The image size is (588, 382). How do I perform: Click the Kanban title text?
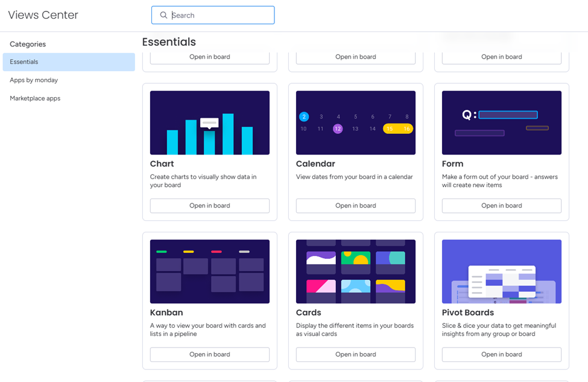click(166, 312)
